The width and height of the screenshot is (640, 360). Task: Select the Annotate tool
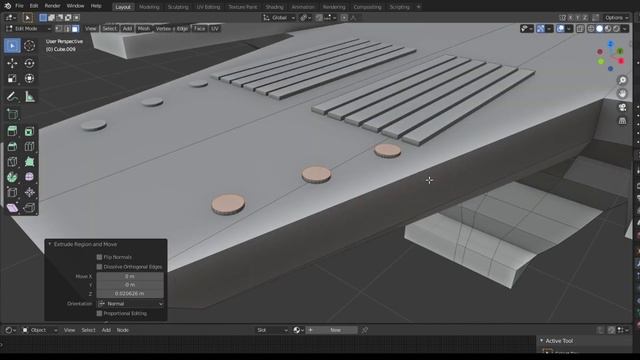pos(12,97)
